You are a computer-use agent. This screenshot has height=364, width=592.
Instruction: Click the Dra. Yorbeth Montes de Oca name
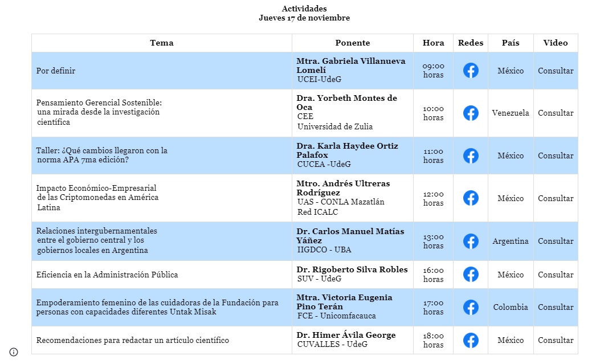pyautogui.click(x=346, y=103)
